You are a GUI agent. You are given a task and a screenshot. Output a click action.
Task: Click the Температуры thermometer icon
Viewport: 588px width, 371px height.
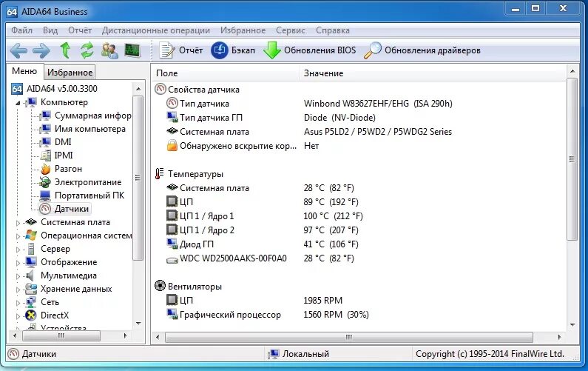[160, 173]
